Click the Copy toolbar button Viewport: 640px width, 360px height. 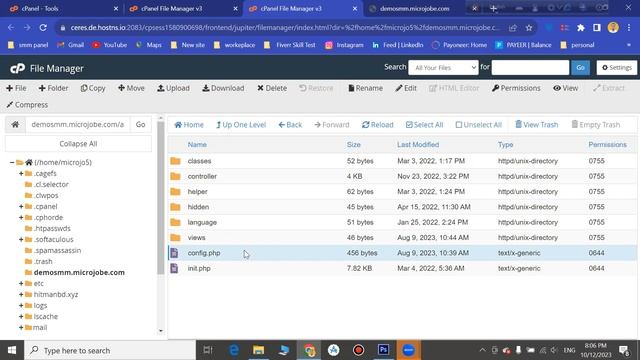(93, 88)
